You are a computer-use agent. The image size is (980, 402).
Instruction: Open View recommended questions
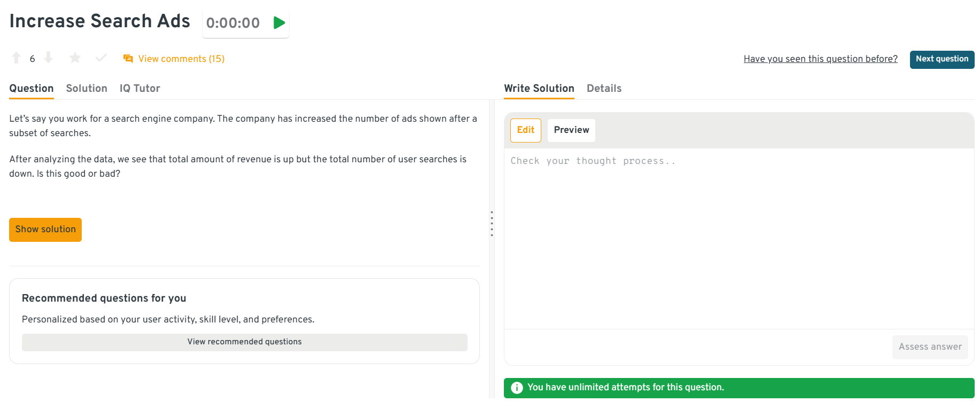click(244, 342)
